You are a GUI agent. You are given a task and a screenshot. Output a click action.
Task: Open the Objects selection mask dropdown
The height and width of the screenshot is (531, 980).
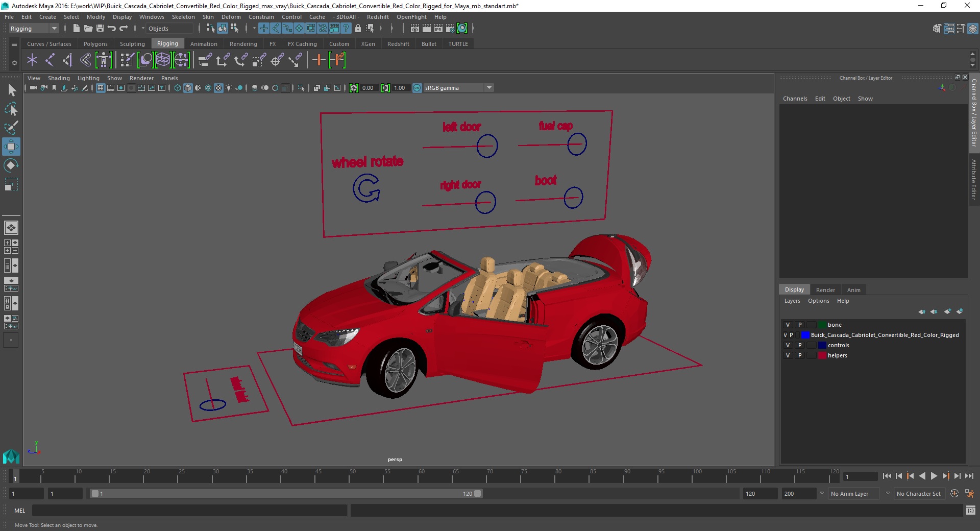coord(169,29)
